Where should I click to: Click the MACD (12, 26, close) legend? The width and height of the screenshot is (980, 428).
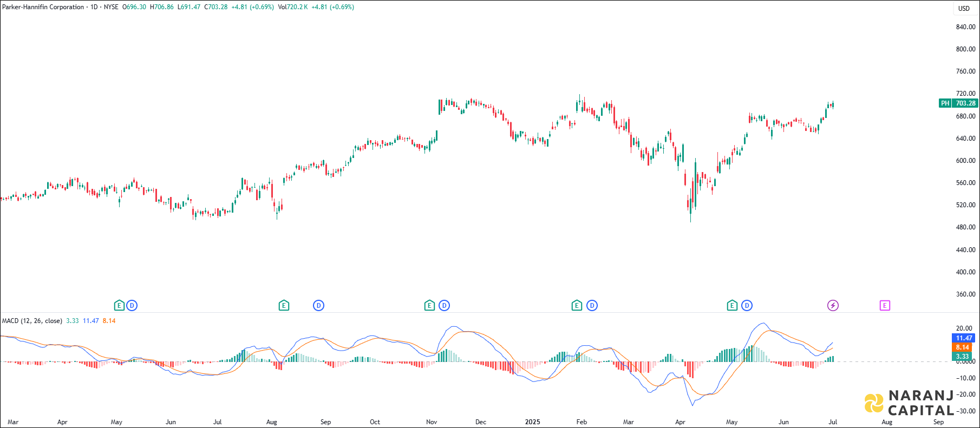[x=32, y=321]
